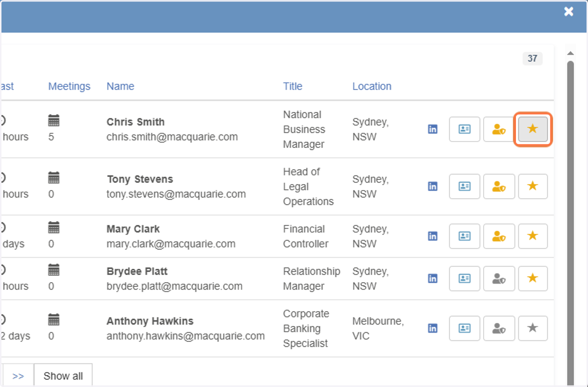Click the scrollbar up arrow
The width and height of the screenshot is (588, 387).
570,53
